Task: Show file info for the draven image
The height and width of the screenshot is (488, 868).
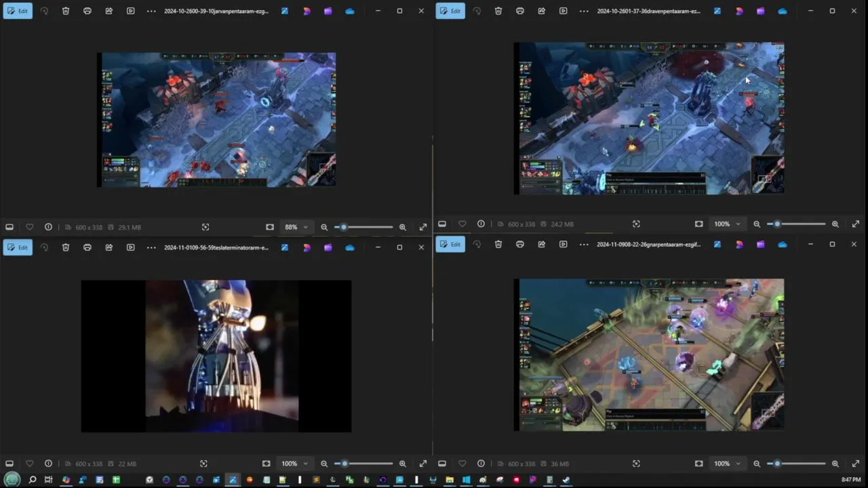Action: [x=481, y=224]
